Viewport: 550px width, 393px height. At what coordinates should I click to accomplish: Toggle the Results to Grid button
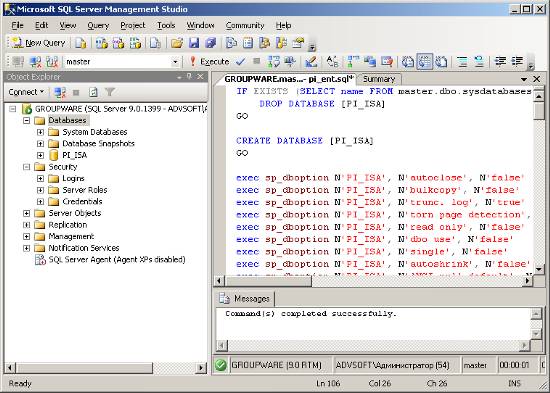(425, 62)
